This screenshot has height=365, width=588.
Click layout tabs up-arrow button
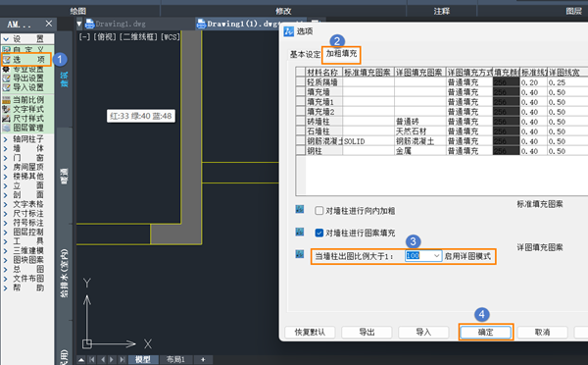(81, 360)
